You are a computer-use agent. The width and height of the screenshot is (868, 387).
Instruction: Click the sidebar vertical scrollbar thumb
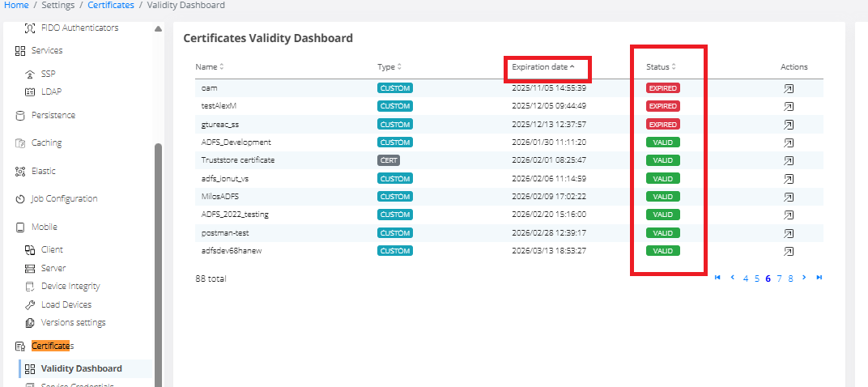tap(159, 265)
